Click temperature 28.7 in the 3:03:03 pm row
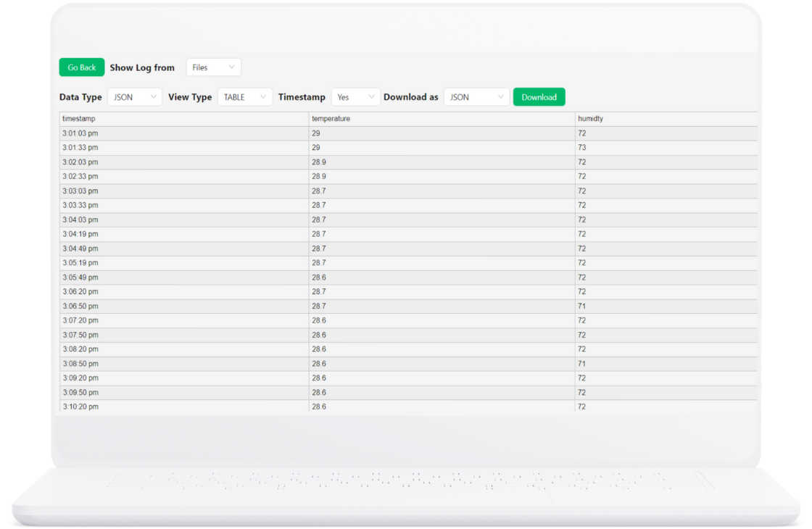 tap(442, 191)
